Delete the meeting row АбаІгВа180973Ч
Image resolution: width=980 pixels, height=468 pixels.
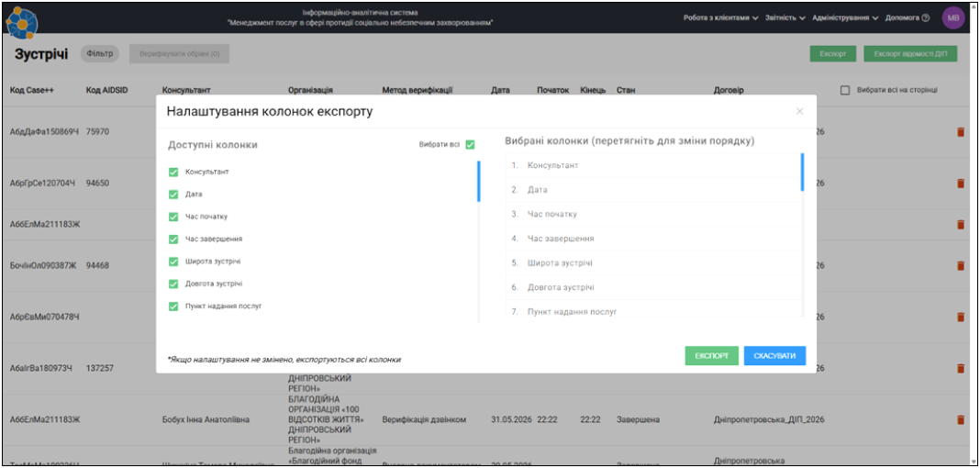961,369
